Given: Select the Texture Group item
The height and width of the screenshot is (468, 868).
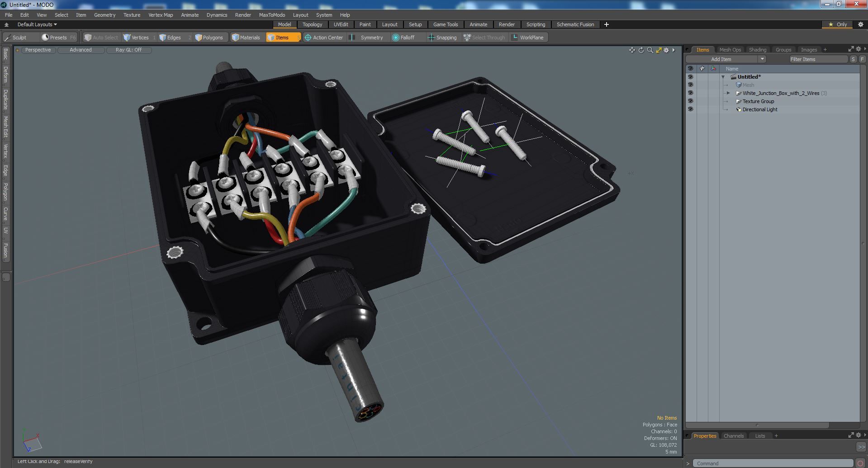Looking at the screenshot, I should [758, 101].
